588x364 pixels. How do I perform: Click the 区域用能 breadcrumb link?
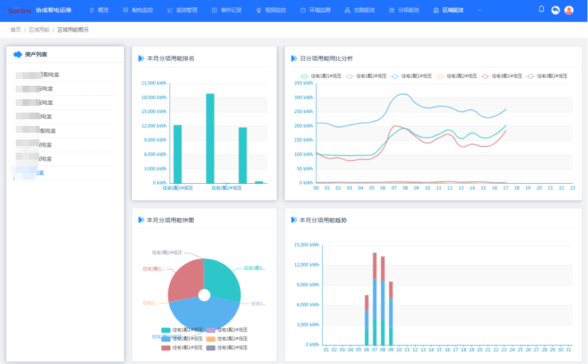coord(39,30)
